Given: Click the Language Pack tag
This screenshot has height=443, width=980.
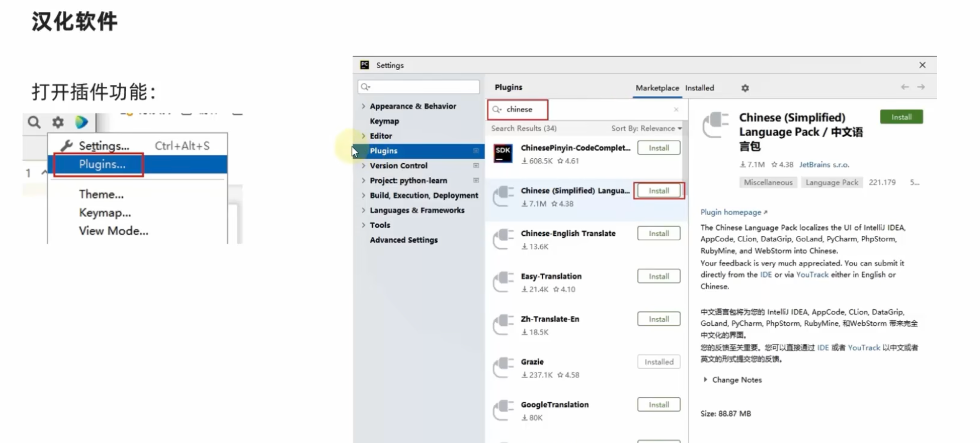Looking at the screenshot, I should pos(832,182).
